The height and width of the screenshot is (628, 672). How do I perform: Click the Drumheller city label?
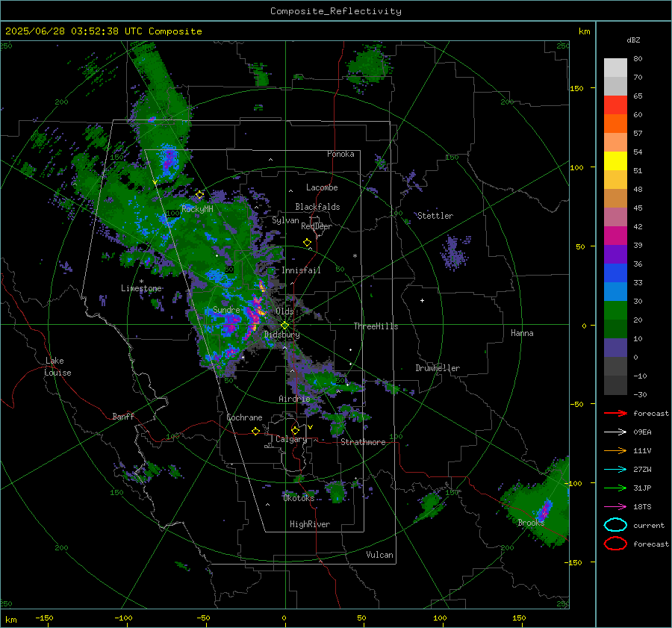pyautogui.click(x=438, y=368)
